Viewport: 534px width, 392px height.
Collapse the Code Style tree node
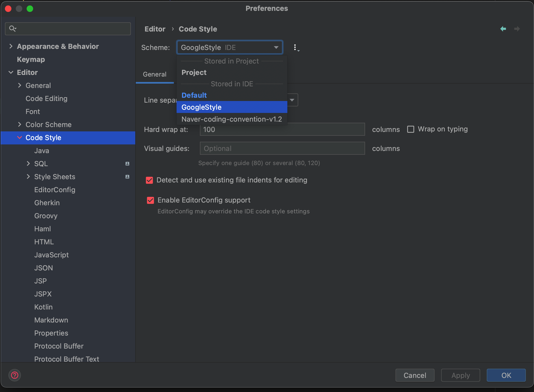pyautogui.click(x=20, y=138)
